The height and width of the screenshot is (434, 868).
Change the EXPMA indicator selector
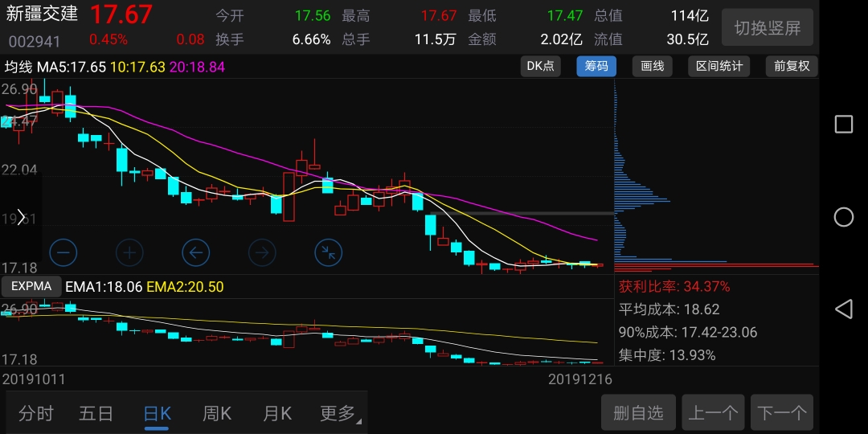[x=31, y=286]
